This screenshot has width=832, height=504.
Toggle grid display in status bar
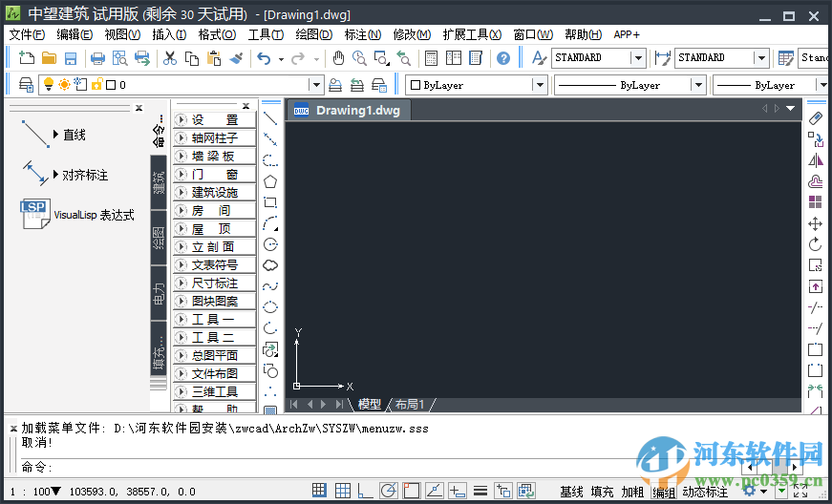pos(342,491)
